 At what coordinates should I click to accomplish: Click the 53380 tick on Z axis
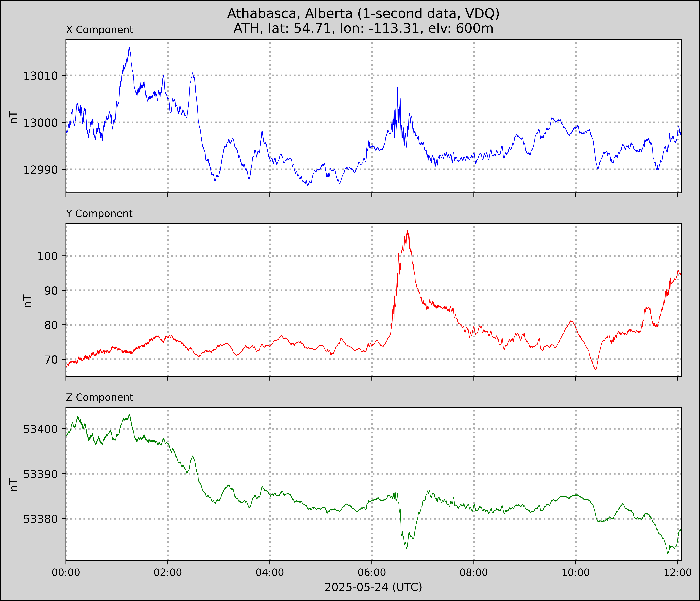[40, 519]
